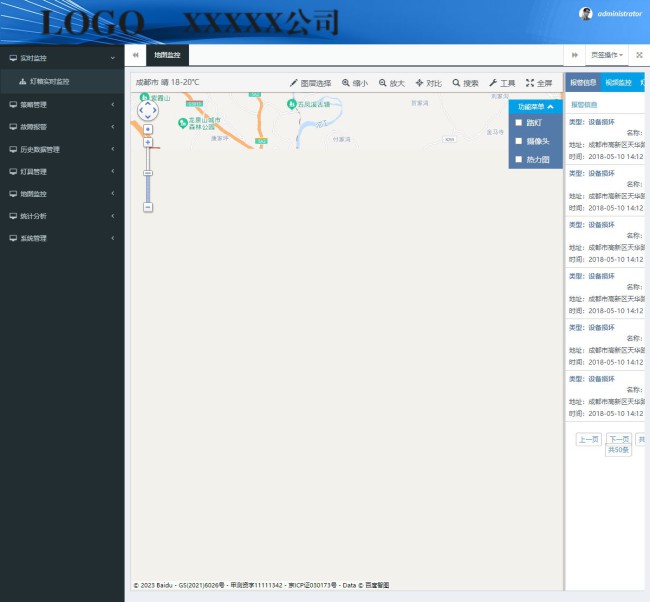Expand the sidebar 地图监控 chevron

tap(113, 194)
